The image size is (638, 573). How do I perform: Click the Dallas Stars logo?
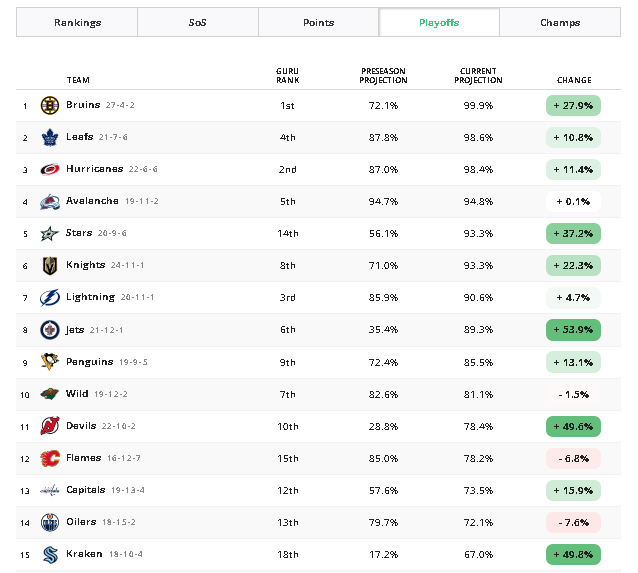pos(50,233)
